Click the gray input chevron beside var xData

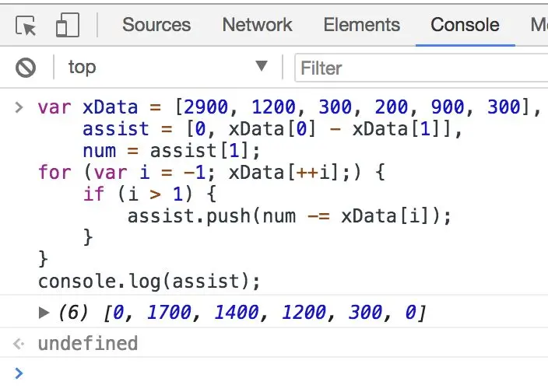coord(19,107)
